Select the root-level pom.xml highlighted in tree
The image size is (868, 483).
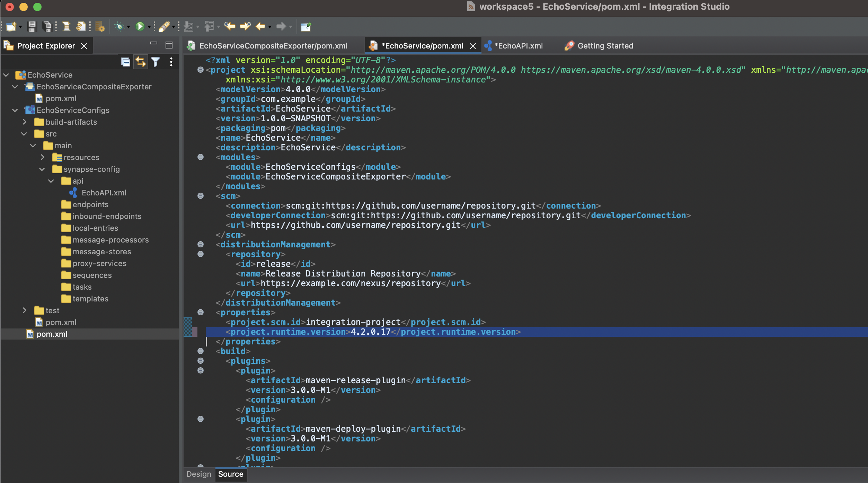[52, 334]
